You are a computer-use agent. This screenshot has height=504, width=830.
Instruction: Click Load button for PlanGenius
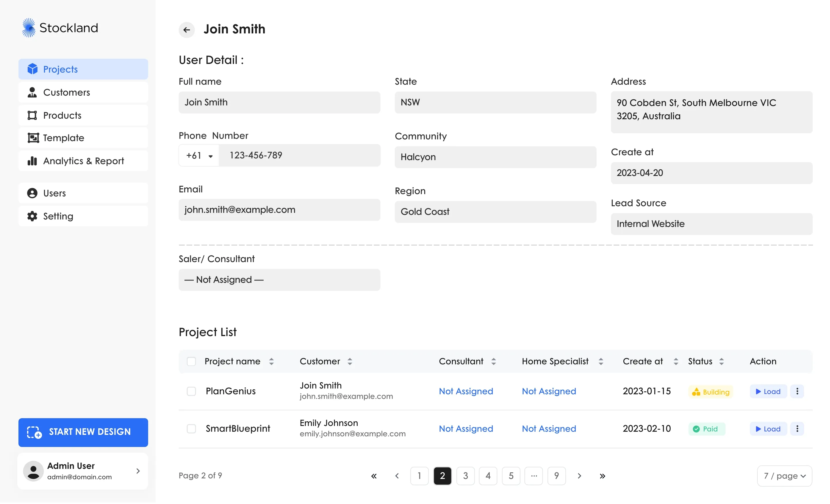pyautogui.click(x=768, y=391)
